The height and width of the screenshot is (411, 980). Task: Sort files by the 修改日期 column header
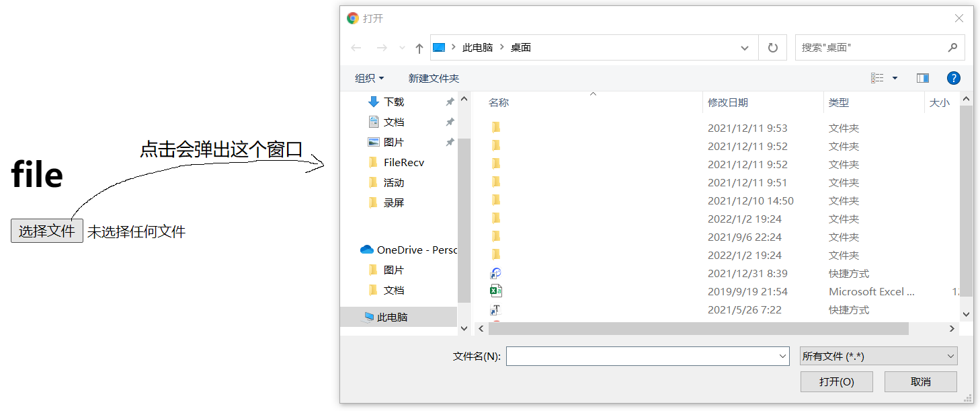pyautogui.click(x=729, y=101)
